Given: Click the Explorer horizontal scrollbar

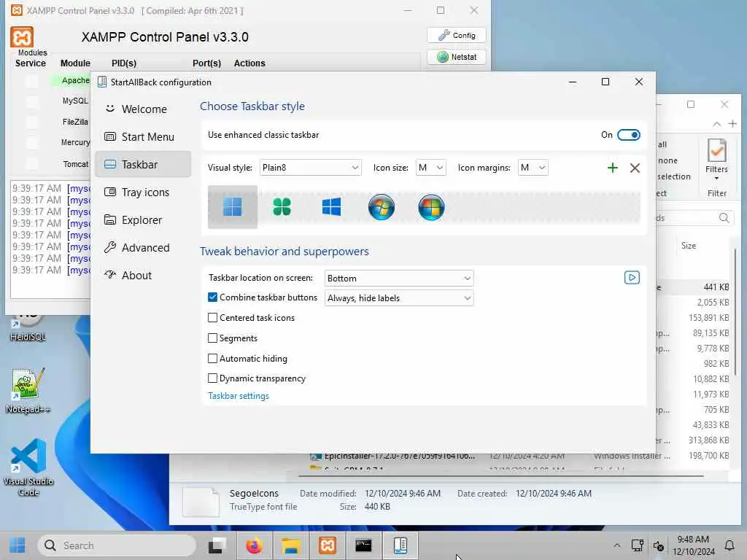Looking at the screenshot, I should coord(500,475).
